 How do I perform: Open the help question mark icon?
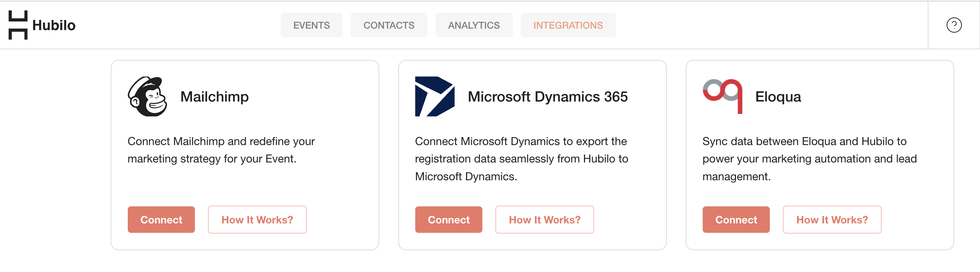coord(954,25)
